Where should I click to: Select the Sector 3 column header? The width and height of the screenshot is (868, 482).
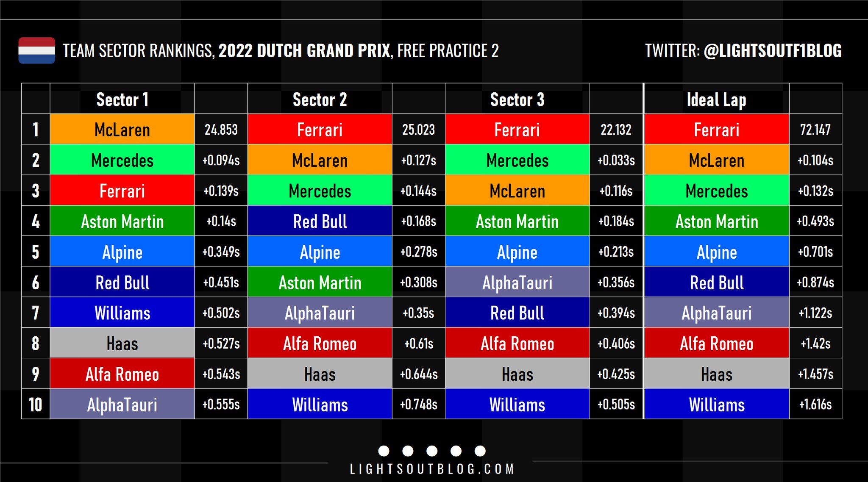click(x=517, y=100)
